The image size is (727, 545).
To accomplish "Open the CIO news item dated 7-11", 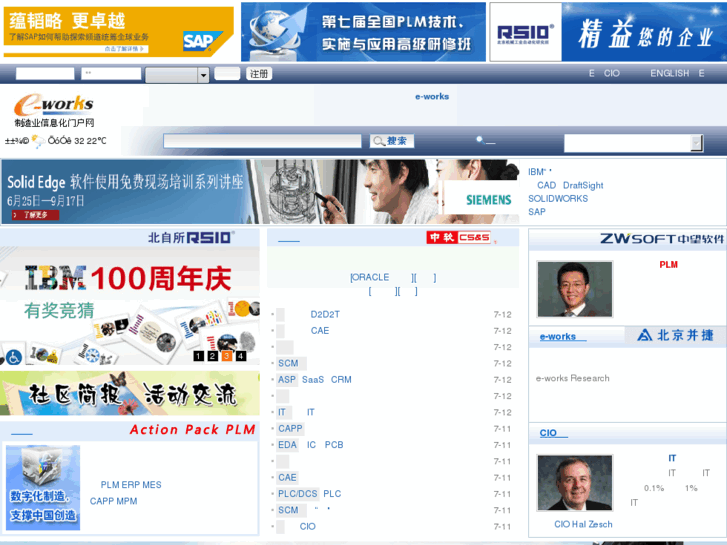I will click(x=307, y=526).
